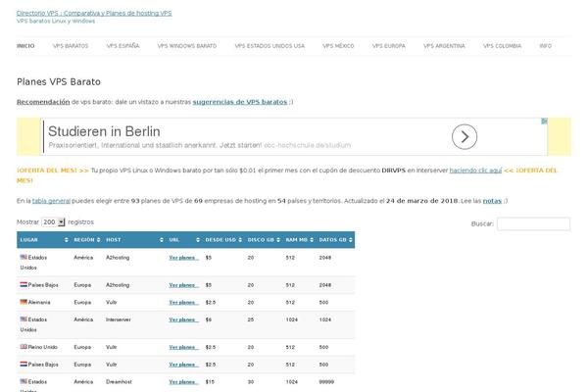This screenshot has height=392, width=588.
Task: Open VPS WINDOWS BARATO menu item
Action: (187, 46)
